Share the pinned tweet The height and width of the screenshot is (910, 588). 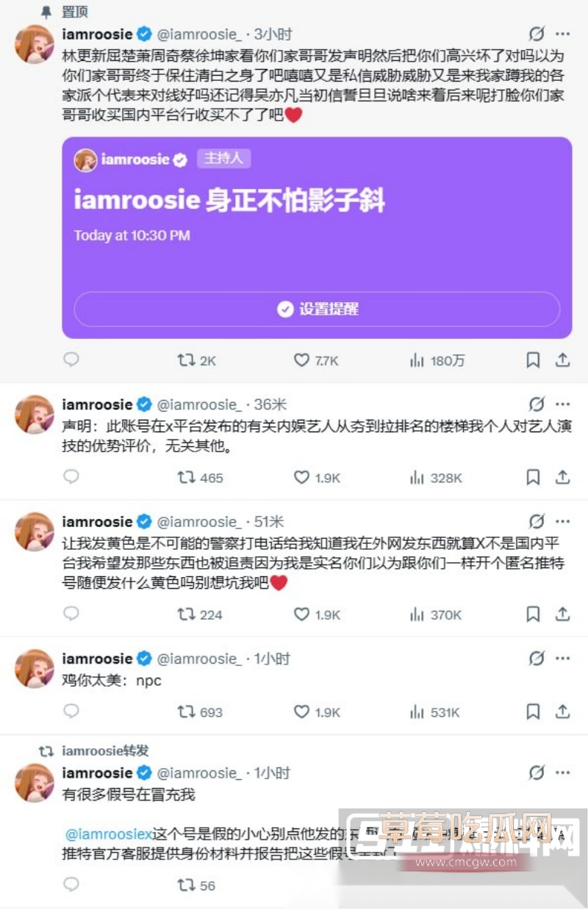click(x=562, y=359)
